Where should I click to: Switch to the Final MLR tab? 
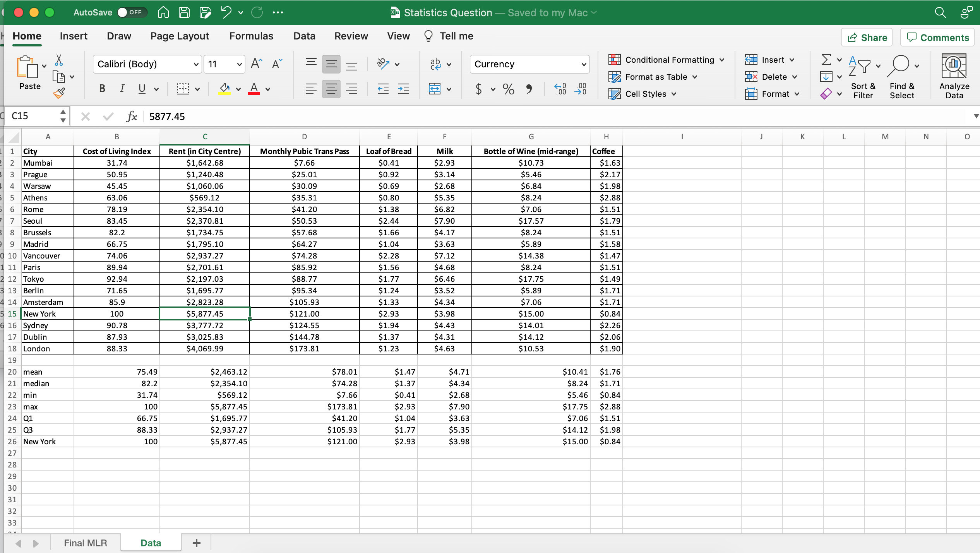[x=86, y=541]
